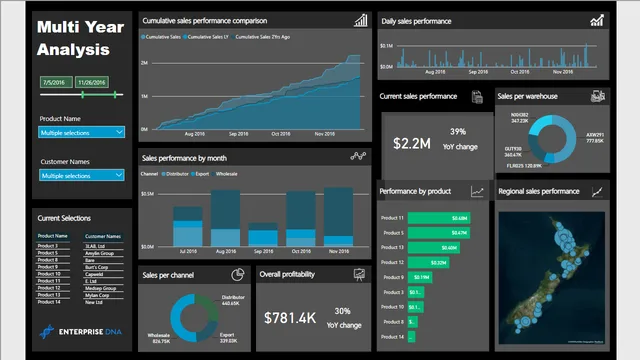Select the Distributor channel legend item
The width and height of the screenshot is (640, 360).
[175, 174]
